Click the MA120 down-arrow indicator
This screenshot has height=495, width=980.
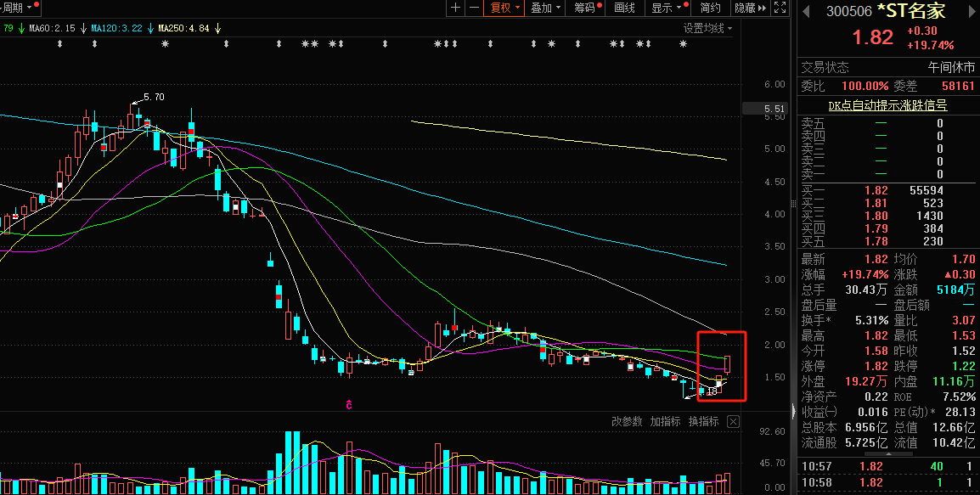pos(150,28)
